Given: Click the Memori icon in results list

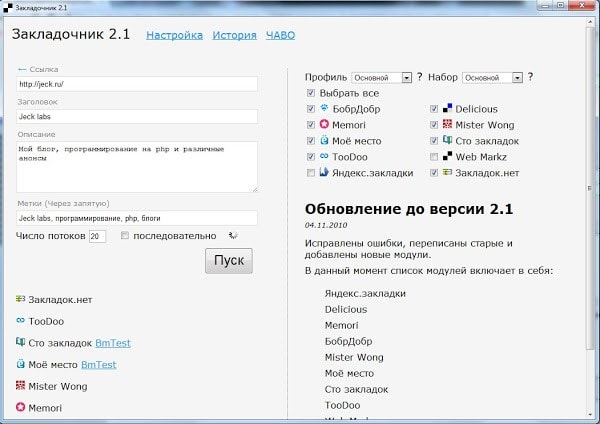Looking at the screenshot, I should click(21, 408).
